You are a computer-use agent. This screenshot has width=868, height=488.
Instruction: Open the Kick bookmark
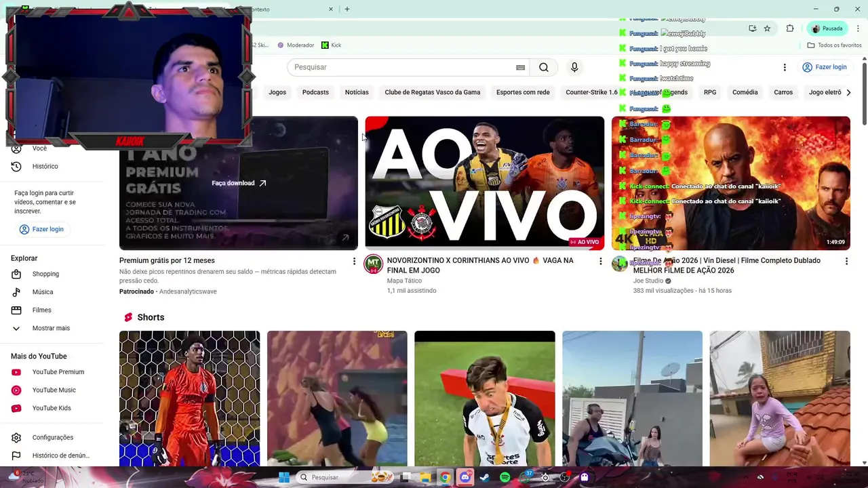pos(331,45)
